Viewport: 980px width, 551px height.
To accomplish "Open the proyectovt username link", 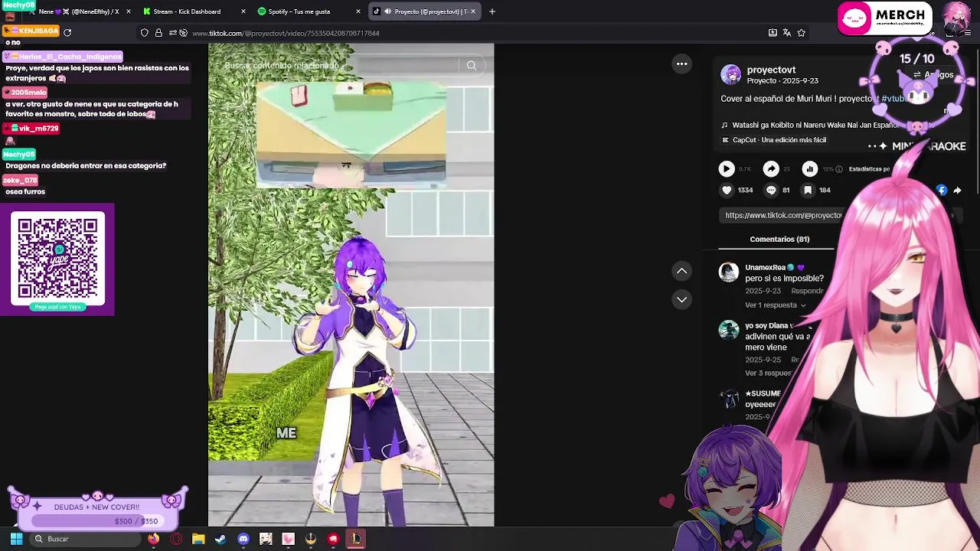I will tap(771, 70).
